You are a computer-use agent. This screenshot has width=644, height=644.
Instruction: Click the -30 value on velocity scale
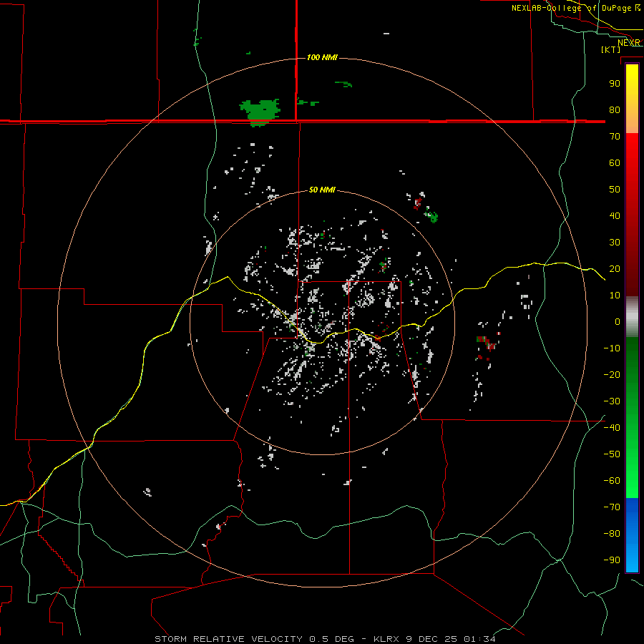pos(612,401)
